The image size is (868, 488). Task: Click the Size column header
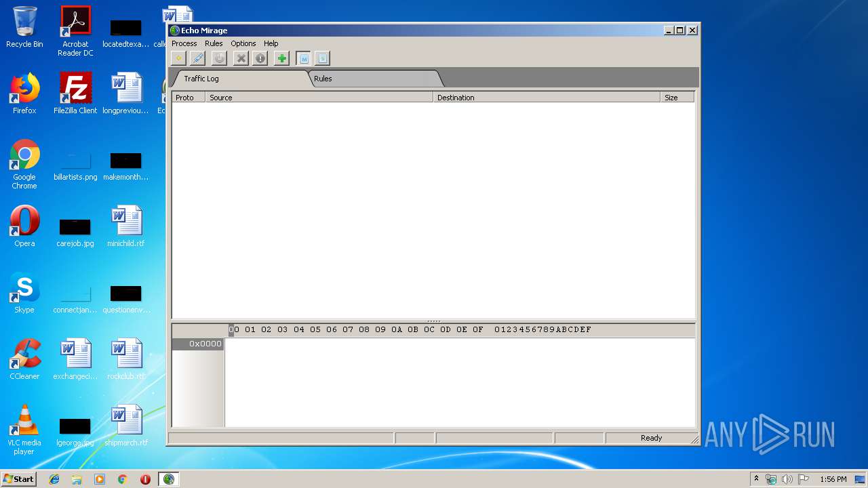tap(677, 98)
